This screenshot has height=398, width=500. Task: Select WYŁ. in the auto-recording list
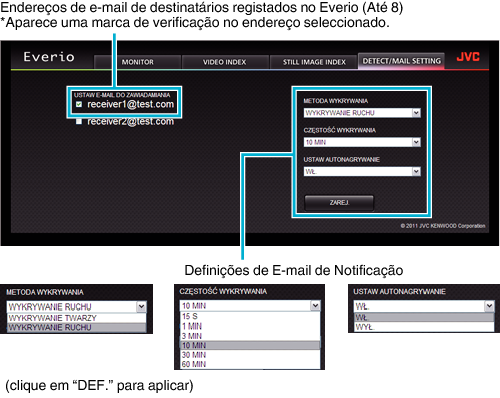[424, 327]
